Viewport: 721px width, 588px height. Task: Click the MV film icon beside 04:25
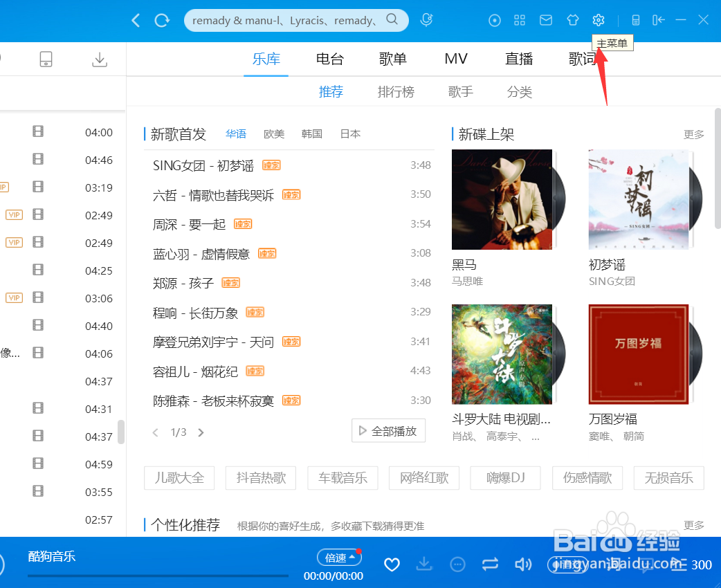38,270
